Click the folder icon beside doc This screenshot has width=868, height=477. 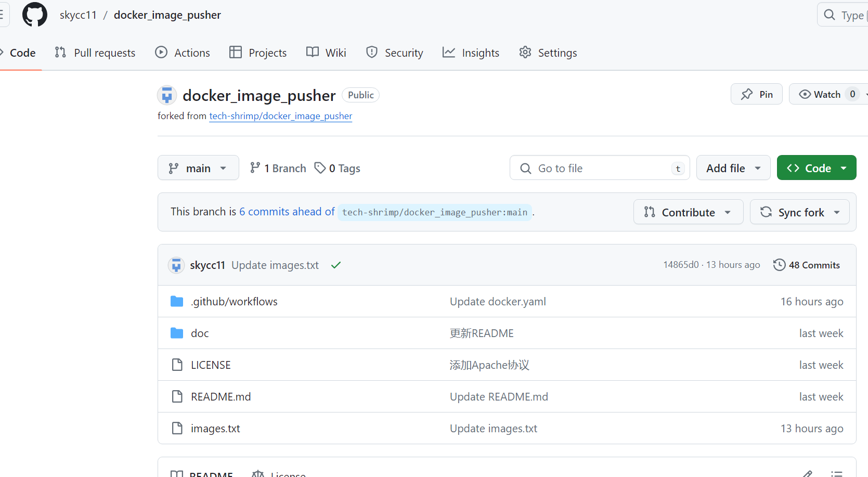[177, 333]
